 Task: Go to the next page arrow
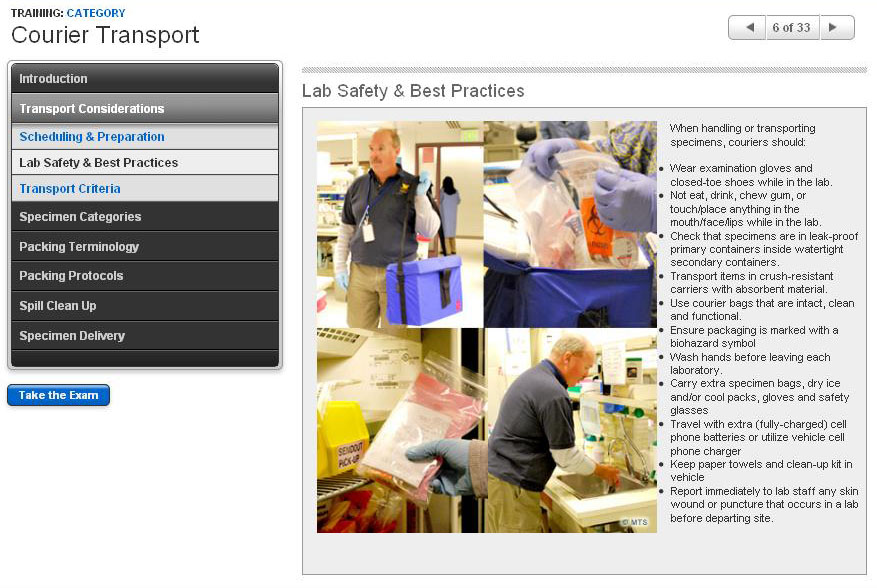[x=837, y=28]
